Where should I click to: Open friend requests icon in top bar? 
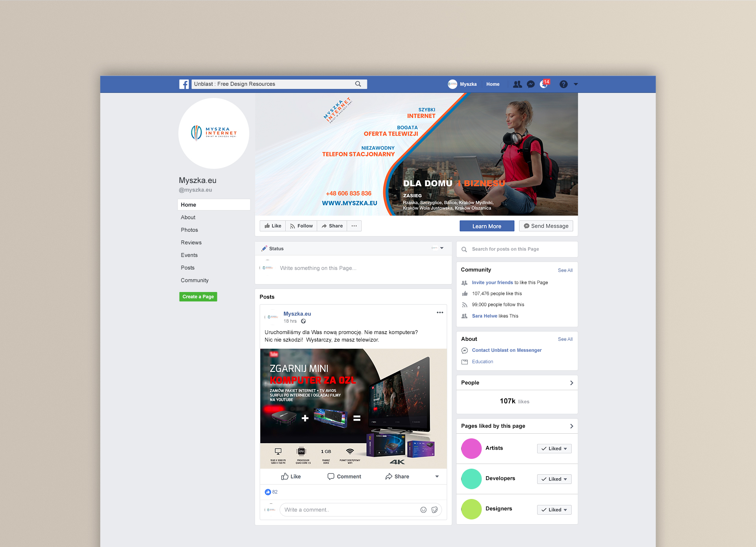(517, 84)
